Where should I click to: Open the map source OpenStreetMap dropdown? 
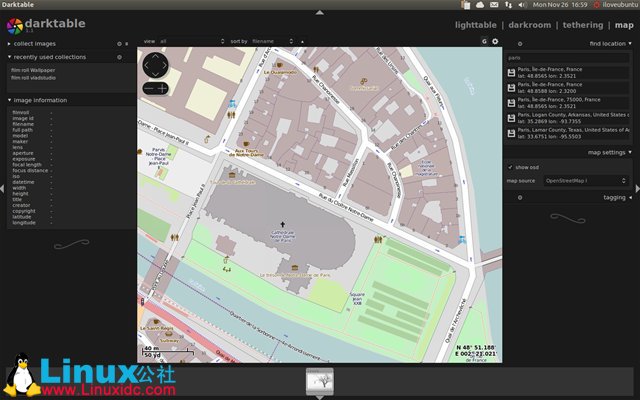point(586,181)
